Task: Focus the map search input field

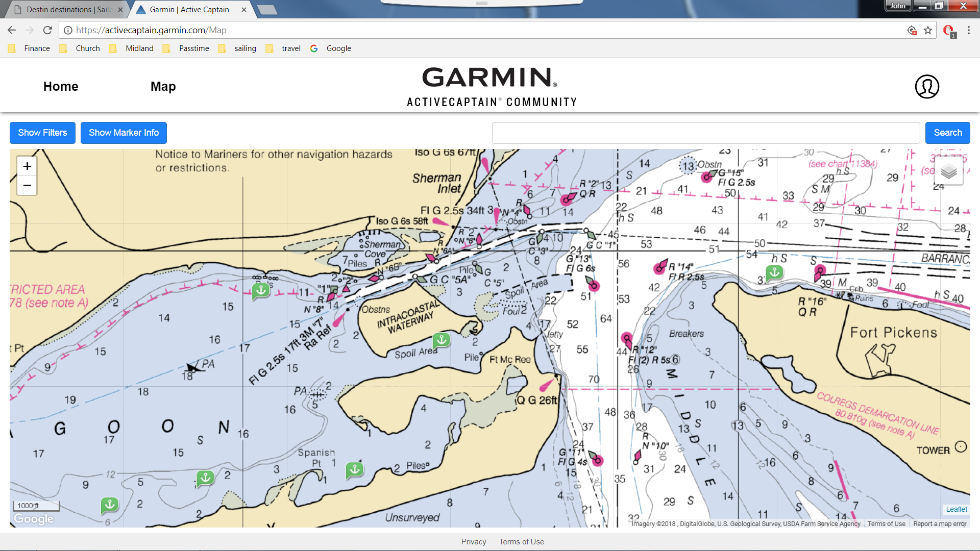Action: click(706, 133)
